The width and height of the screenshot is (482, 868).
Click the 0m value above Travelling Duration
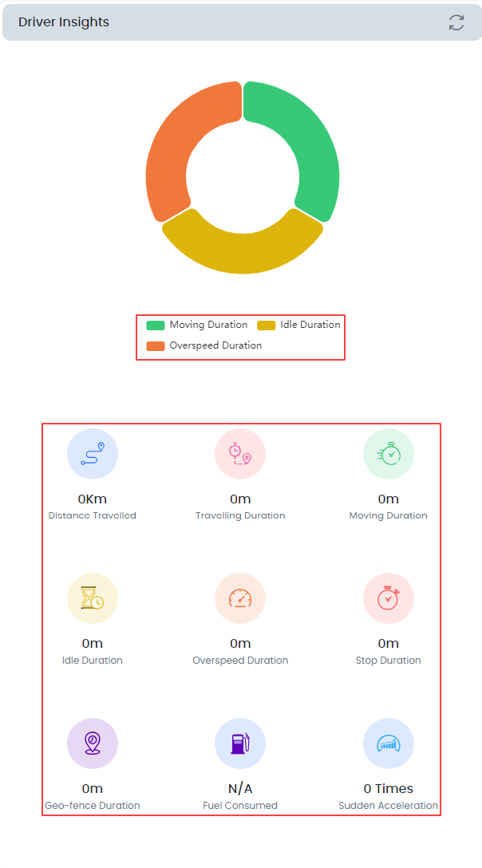point(240,499)
